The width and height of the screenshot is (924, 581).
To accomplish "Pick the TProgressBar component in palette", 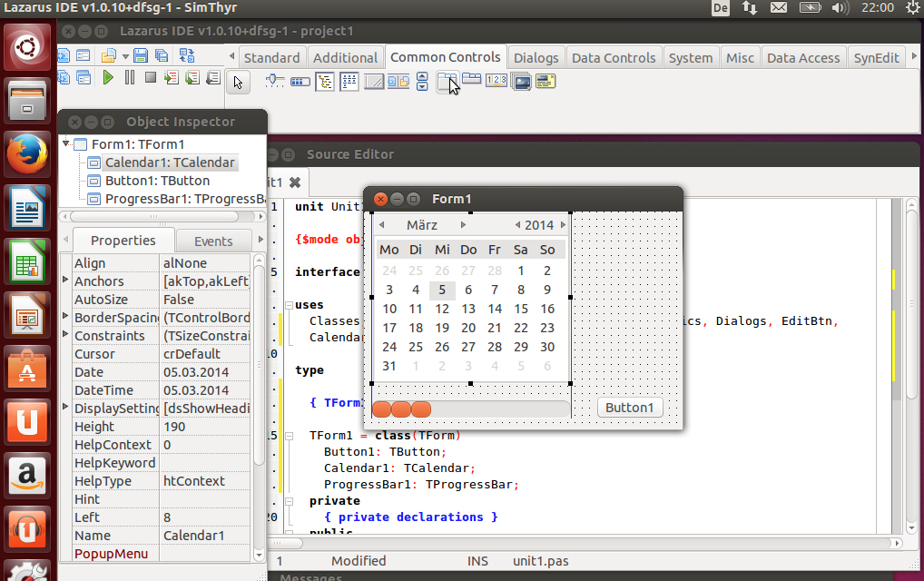I will pos(300,82).
